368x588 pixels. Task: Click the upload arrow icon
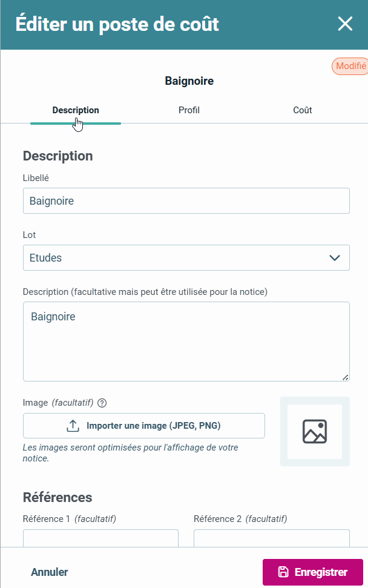(x=73, y=426)
